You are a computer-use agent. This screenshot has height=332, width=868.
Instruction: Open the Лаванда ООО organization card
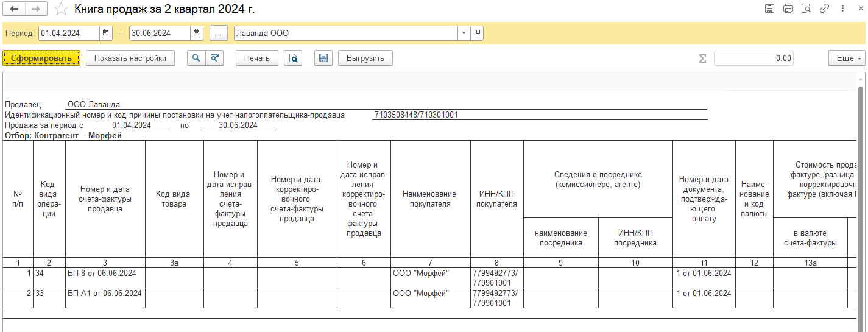pyautogui.click(x=477, y=33)
